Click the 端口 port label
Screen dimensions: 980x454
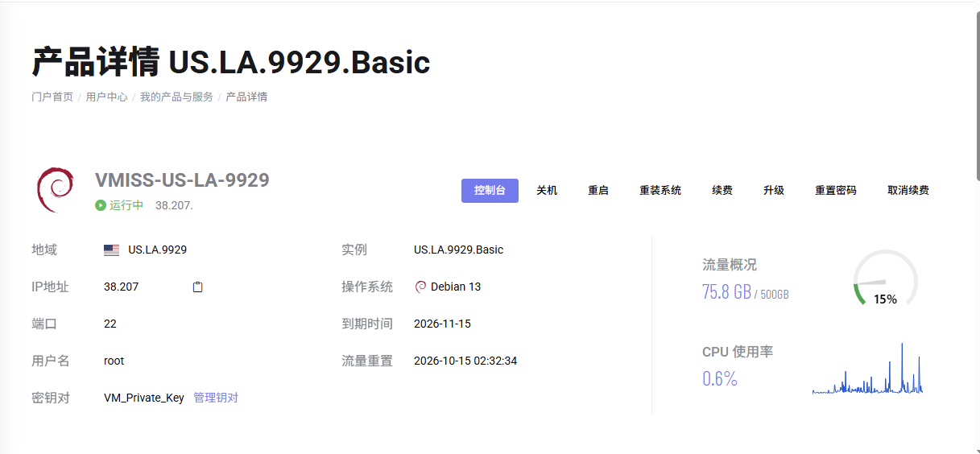44,324
